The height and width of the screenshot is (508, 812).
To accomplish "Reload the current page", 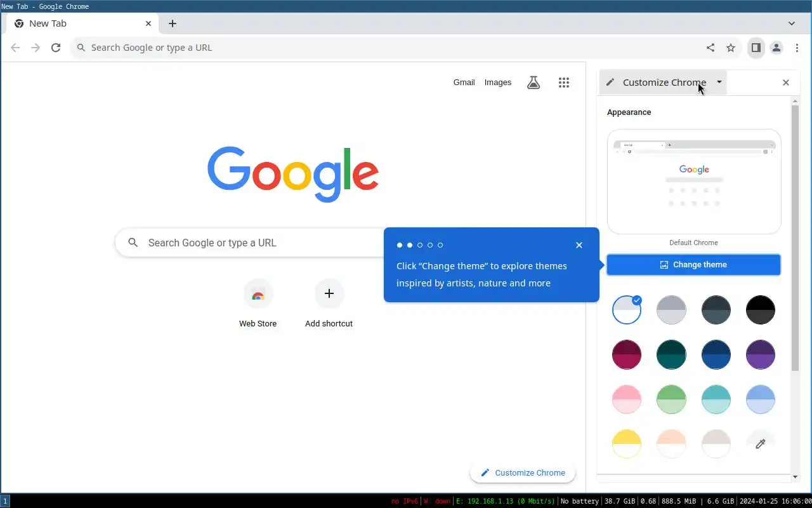I will 56,48.
